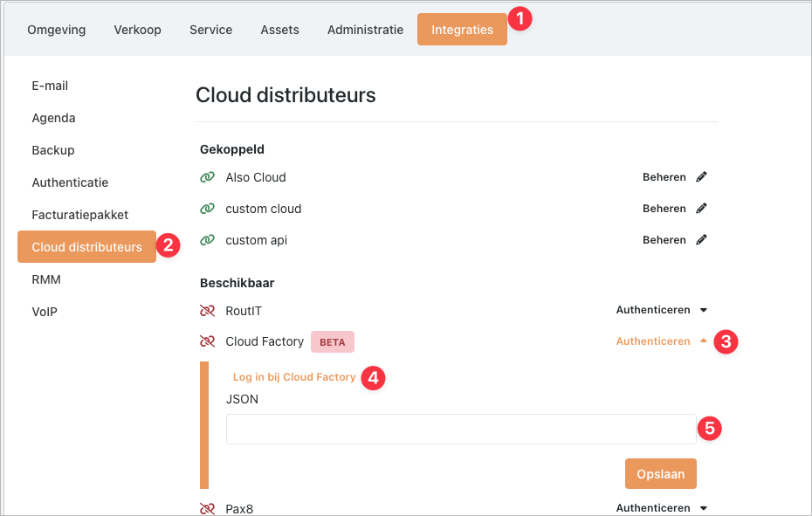Expand the RoutIT Authenticeren dropdown
812x516 pixels.
(x=661, y=310)
